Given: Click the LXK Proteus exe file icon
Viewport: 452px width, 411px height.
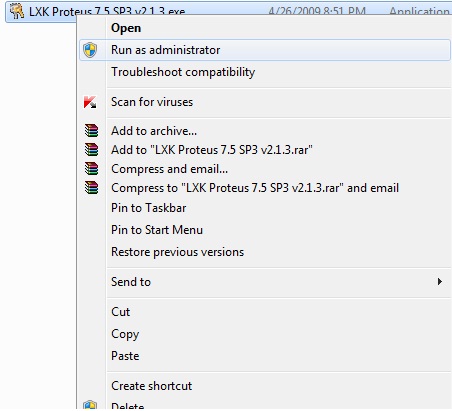Looking at the screenshot, I should 17,11.
